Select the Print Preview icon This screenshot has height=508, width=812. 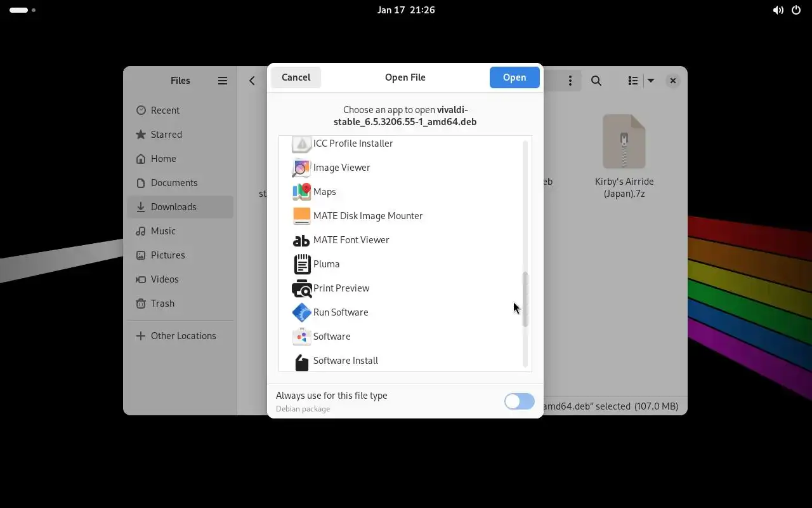pos(302,288)
